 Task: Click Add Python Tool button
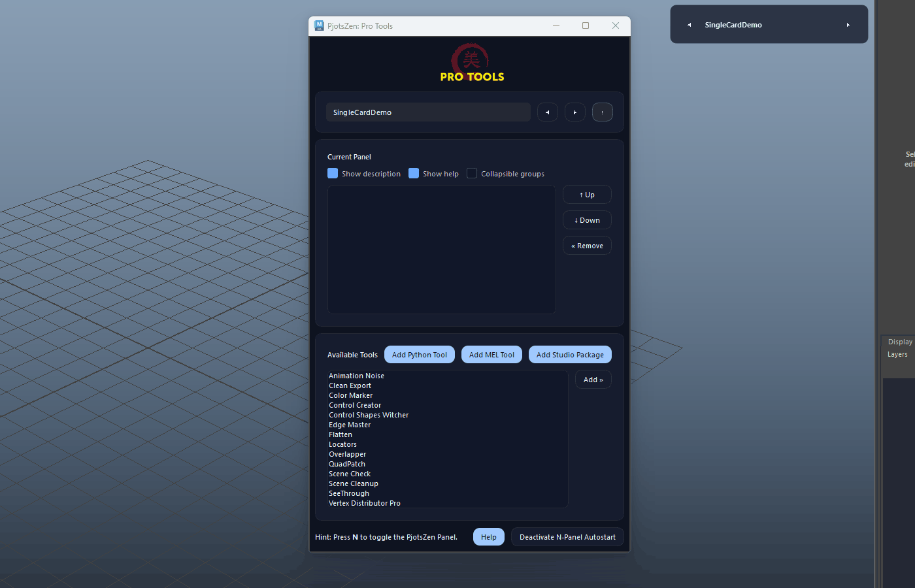coord(420,355)
